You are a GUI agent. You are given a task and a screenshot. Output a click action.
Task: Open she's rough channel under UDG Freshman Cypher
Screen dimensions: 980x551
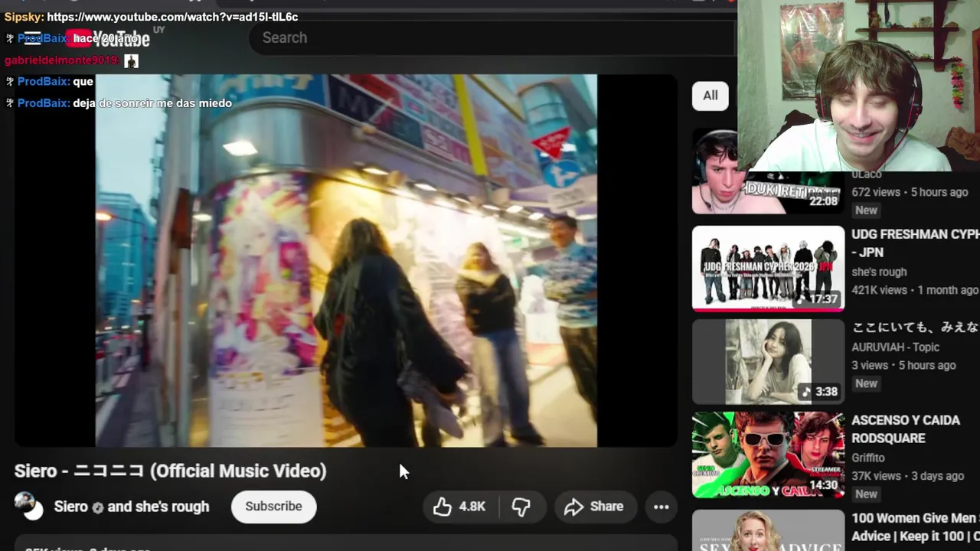tap(879, 272)
